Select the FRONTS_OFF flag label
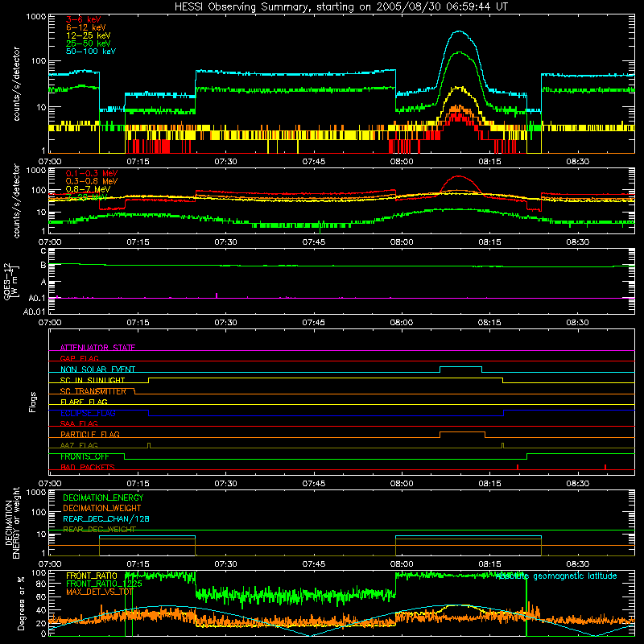This screenshot has width=644, height=644. pyautogui.click(x=85, y=456)
